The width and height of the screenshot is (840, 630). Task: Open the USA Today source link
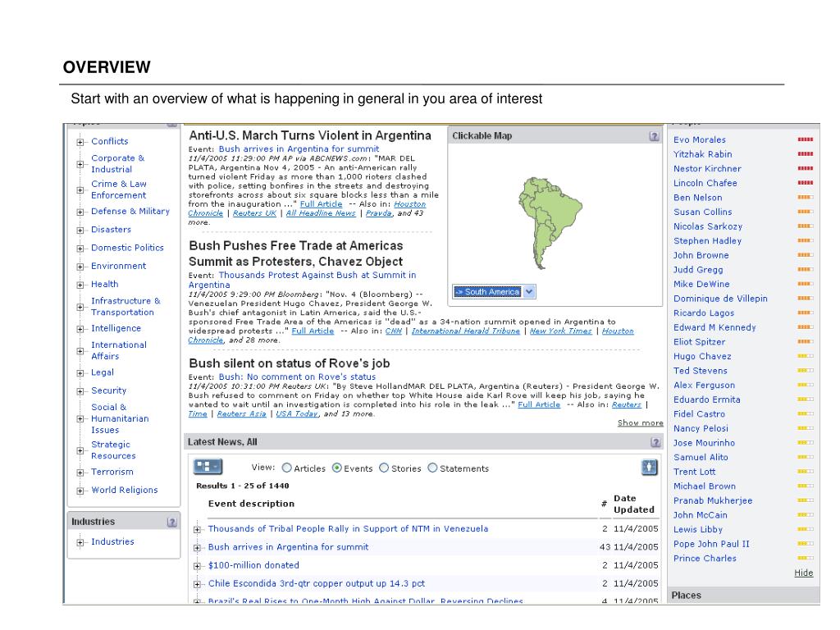297,413
